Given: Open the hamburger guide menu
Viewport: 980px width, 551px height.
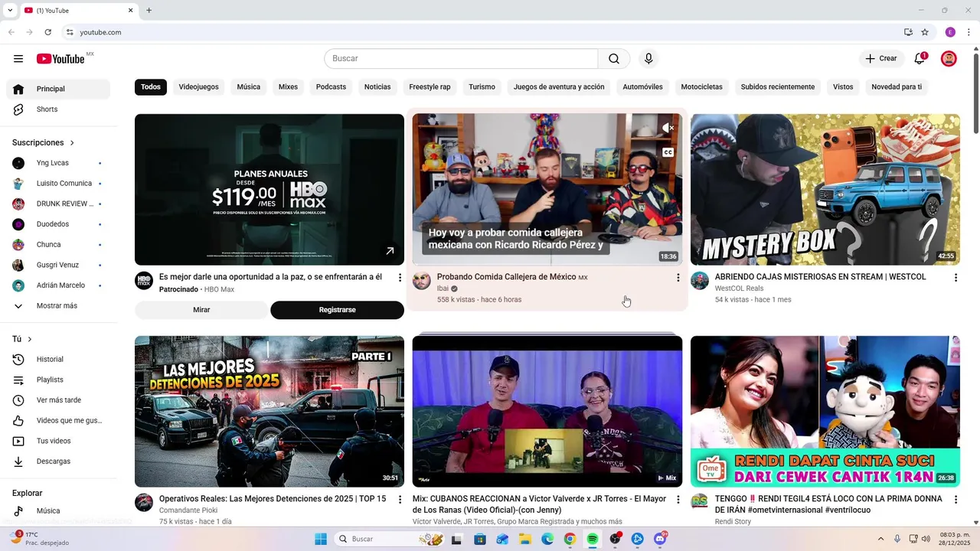Looking at the screenshot, I should tap(18, 59).
